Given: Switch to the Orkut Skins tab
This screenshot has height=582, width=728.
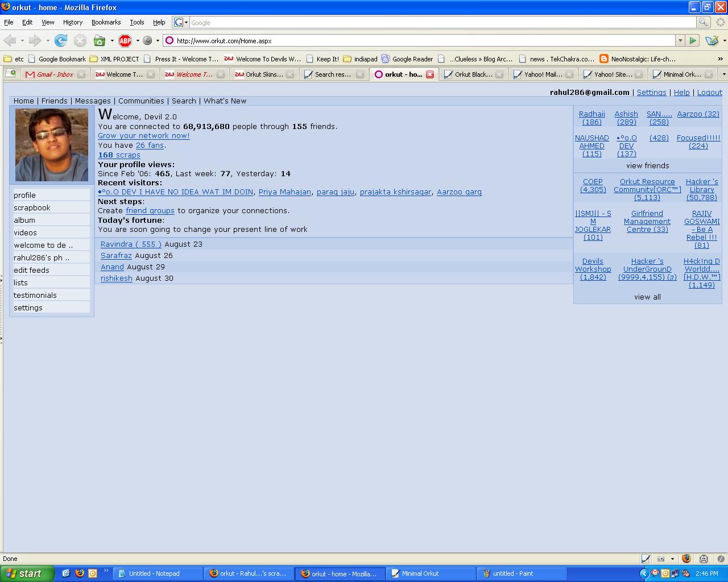Looking at the screenshot, I should [264, 74].
